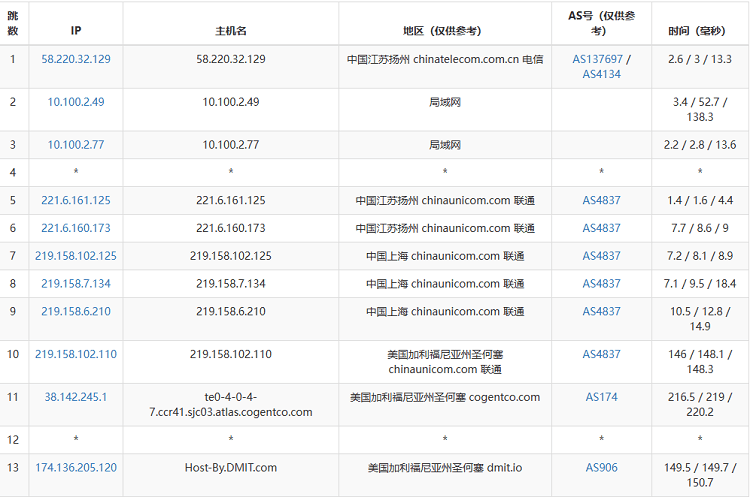
Task: Click region 美国加利福尼亚州圣何塞 cogentco.com
Action: (x=445, y=397)
